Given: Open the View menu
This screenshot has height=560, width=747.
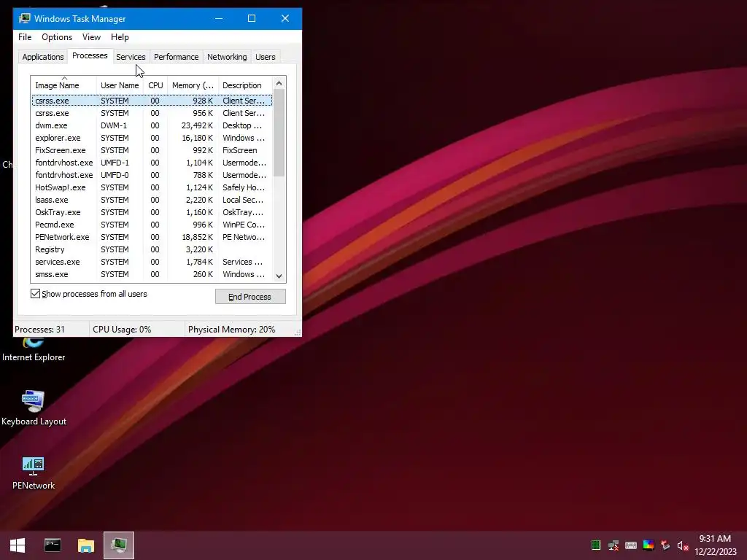Looking at the screenshot, I should [x=91, y=37].
